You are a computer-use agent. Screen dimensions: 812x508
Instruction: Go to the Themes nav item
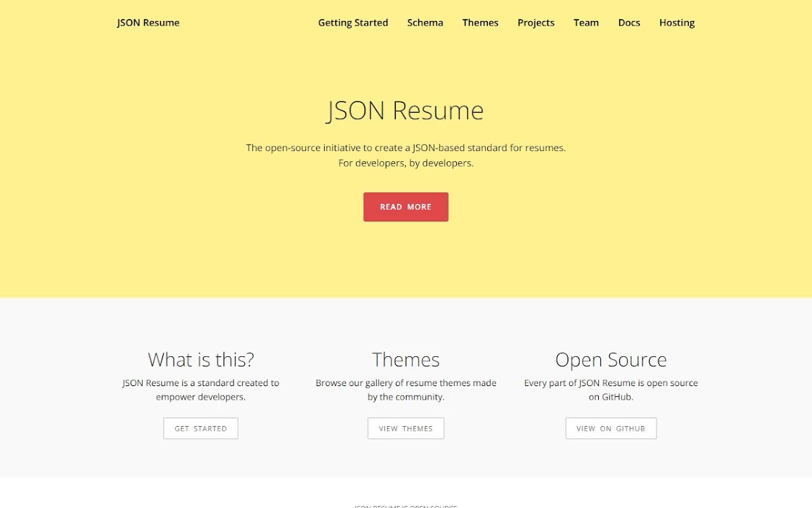click(480, 22)
